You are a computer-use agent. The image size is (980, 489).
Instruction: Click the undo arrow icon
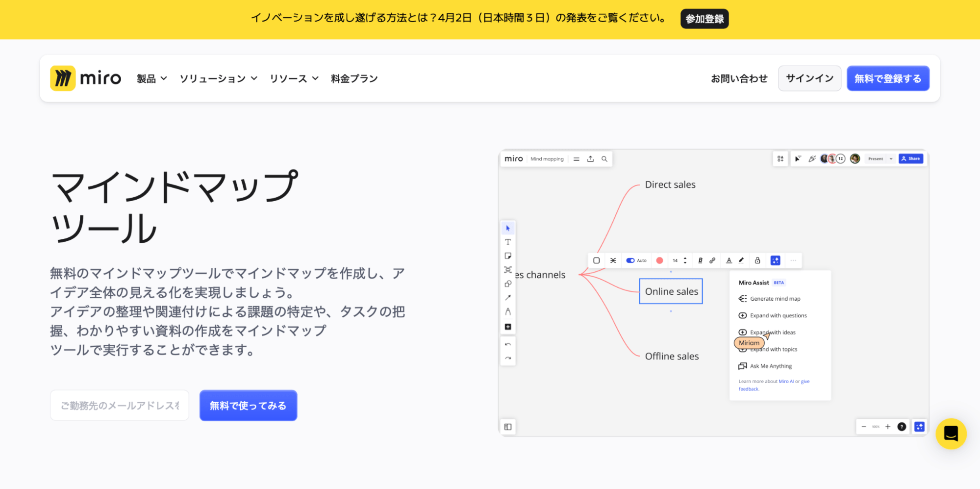pos(508,344)
